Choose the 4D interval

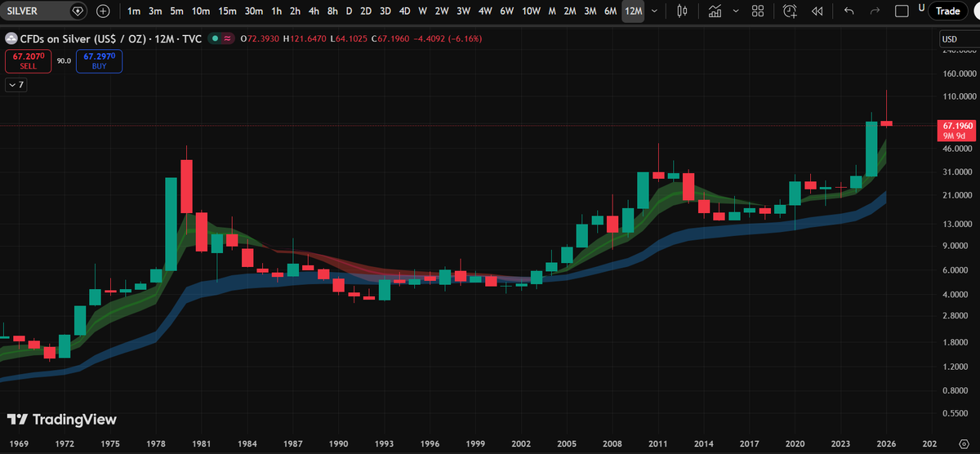(404, 11)
